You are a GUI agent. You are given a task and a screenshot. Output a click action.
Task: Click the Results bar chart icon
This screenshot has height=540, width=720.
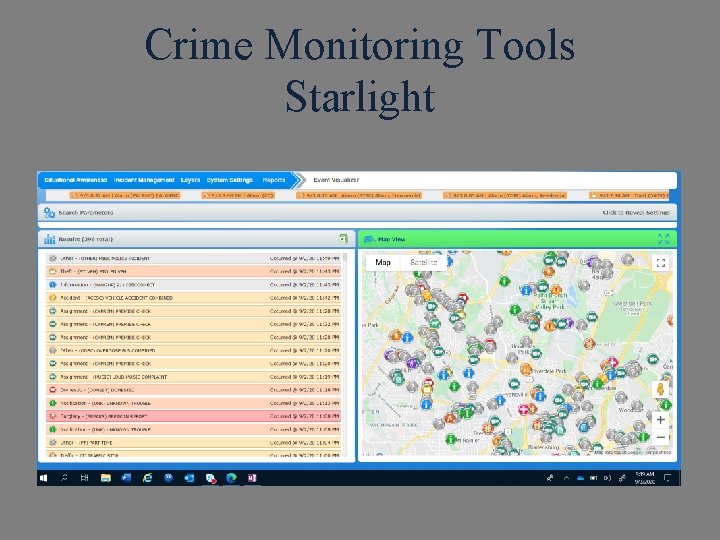(49, 239)
